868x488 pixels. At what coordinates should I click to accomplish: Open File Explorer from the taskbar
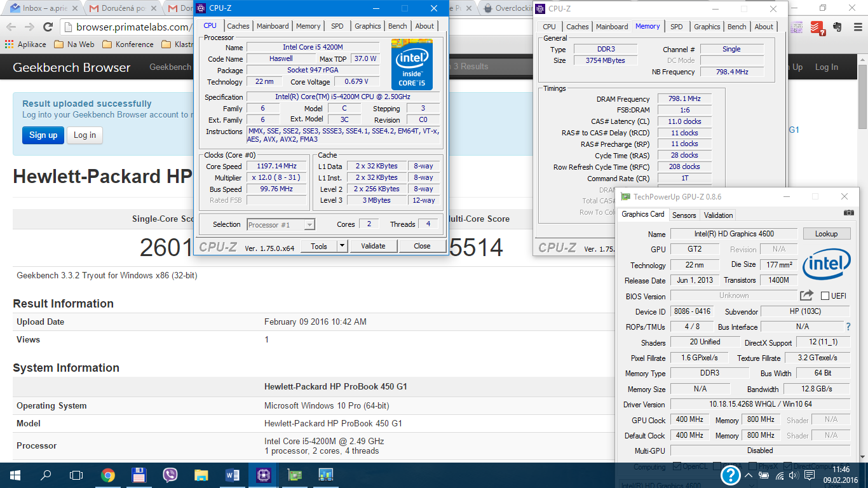pos(201,475)
